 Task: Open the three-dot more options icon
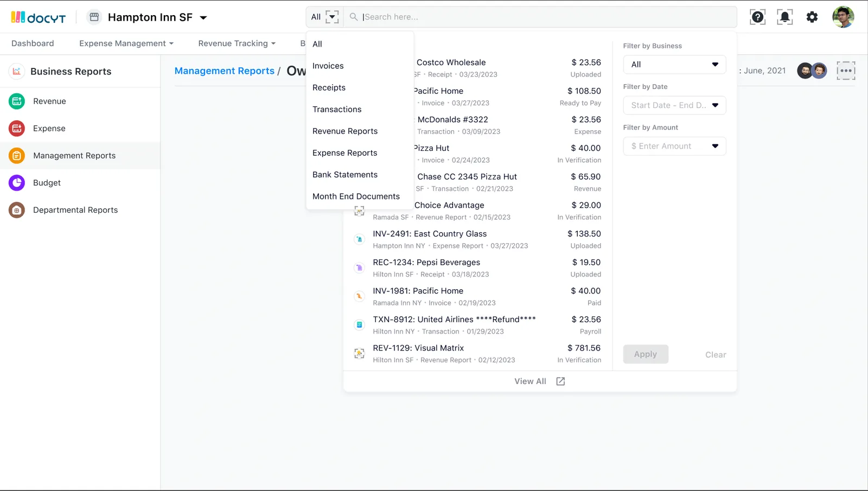click(846, 71)
